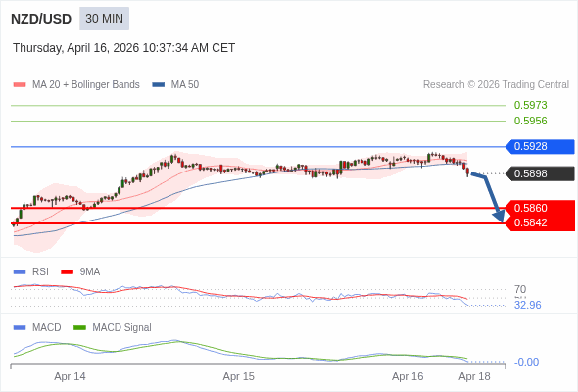Viewport: 578px width, 392px height.
Task: Click the Apr 16 axis date
Action: (x=408, y=377)
